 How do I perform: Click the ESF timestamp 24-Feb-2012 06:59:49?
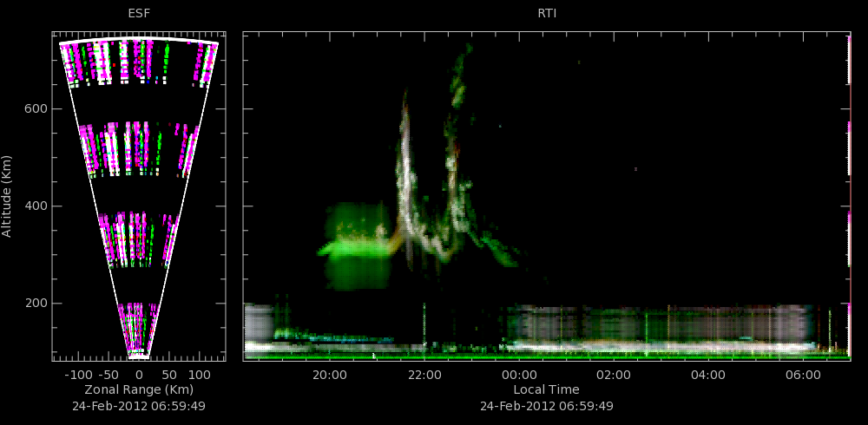coord(139,406)
